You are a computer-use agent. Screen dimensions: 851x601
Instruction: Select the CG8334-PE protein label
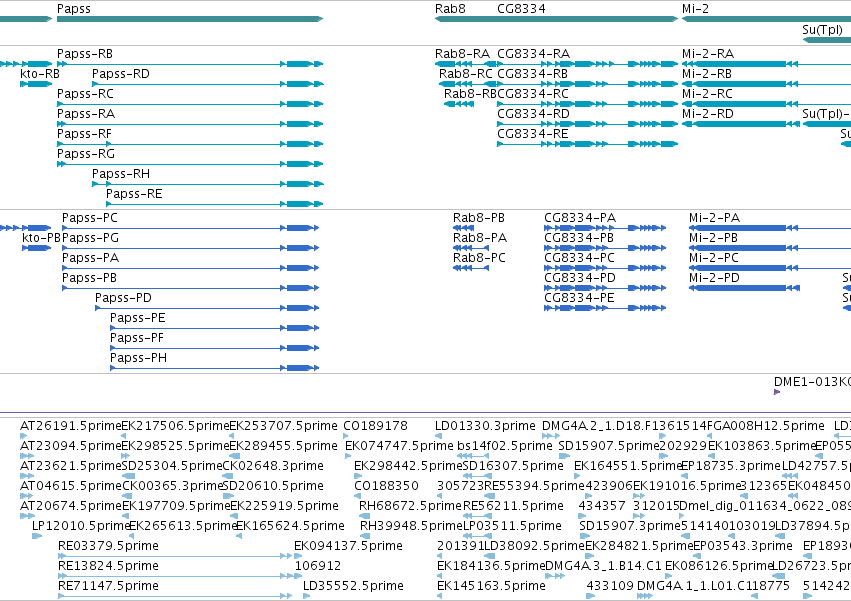tap(579, 299)
